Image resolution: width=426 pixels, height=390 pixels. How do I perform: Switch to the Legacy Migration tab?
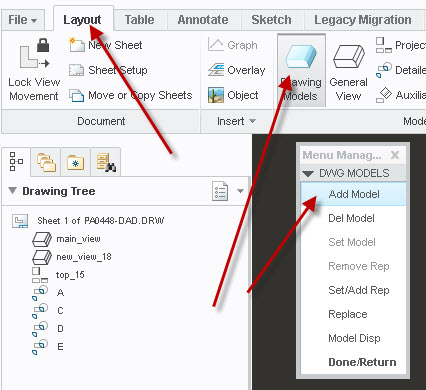363,20
